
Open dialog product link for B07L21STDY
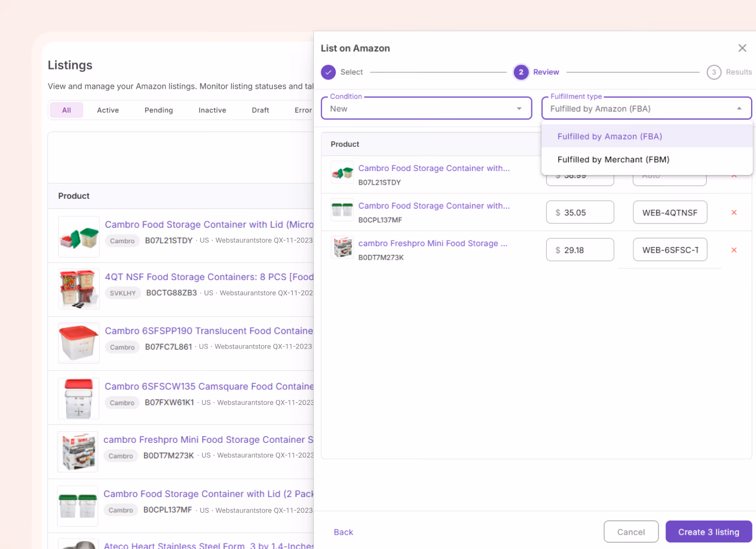(x=434, y=168)
